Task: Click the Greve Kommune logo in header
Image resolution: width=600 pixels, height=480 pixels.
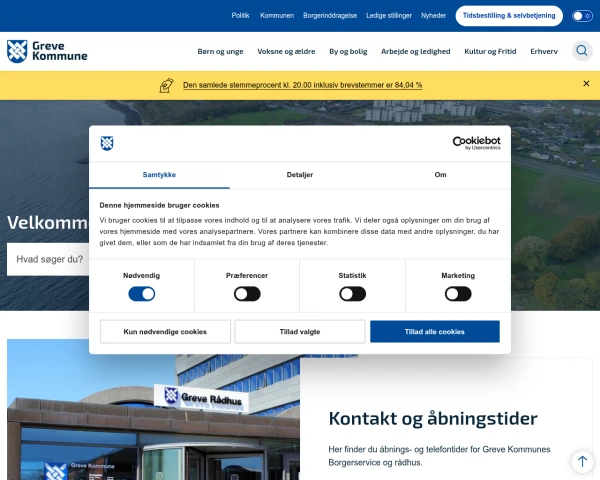Action: pos(47,51)
